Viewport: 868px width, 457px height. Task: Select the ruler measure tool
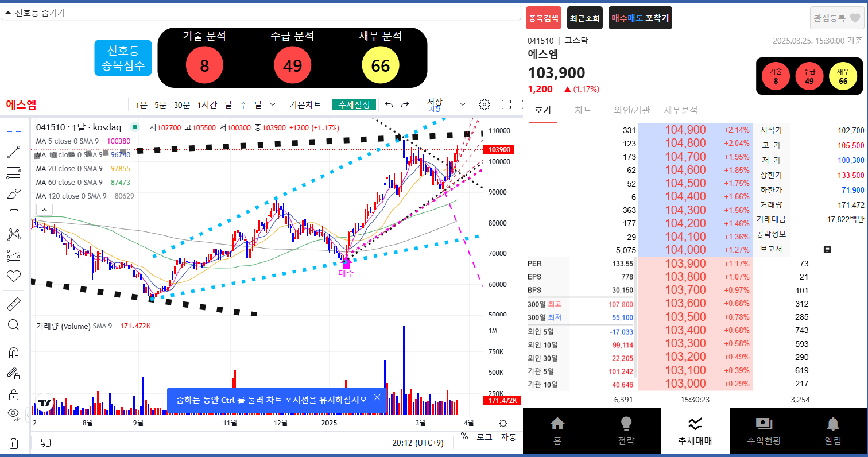(14, 304)
